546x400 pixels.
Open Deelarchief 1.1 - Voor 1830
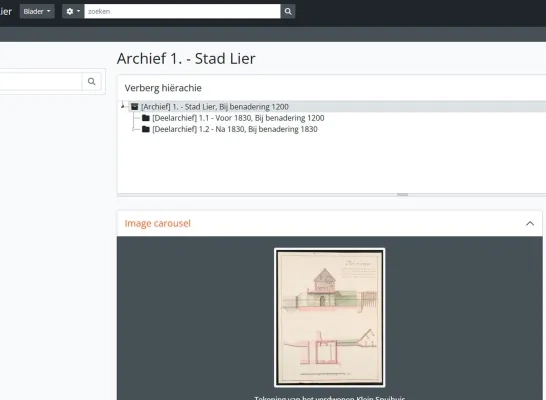point(238,118)
